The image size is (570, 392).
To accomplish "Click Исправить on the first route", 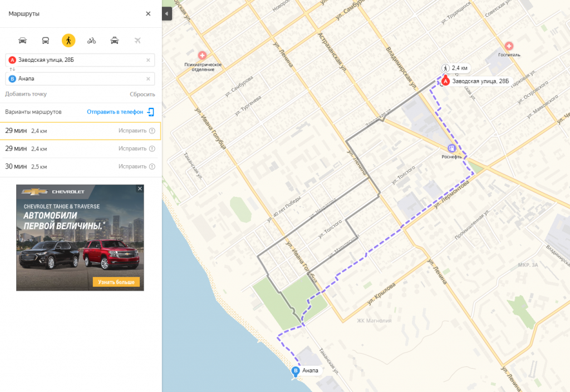I will coord(132,131).
